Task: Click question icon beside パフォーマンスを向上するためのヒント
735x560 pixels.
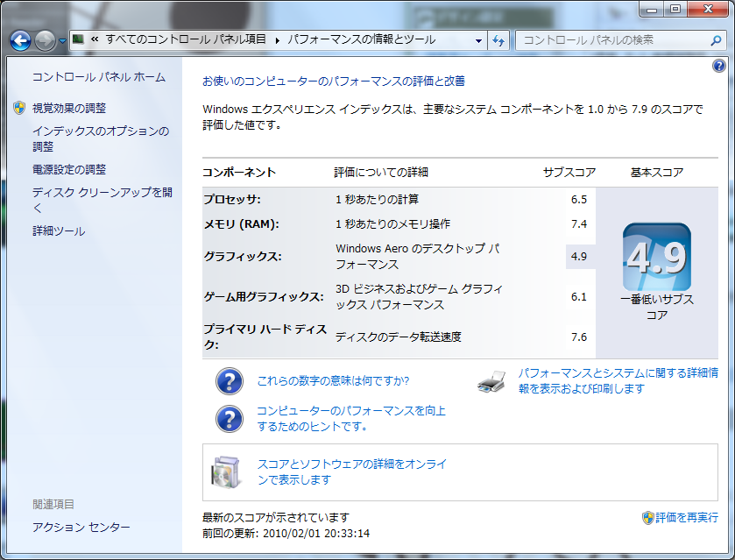Action: [x=230, y=418]
